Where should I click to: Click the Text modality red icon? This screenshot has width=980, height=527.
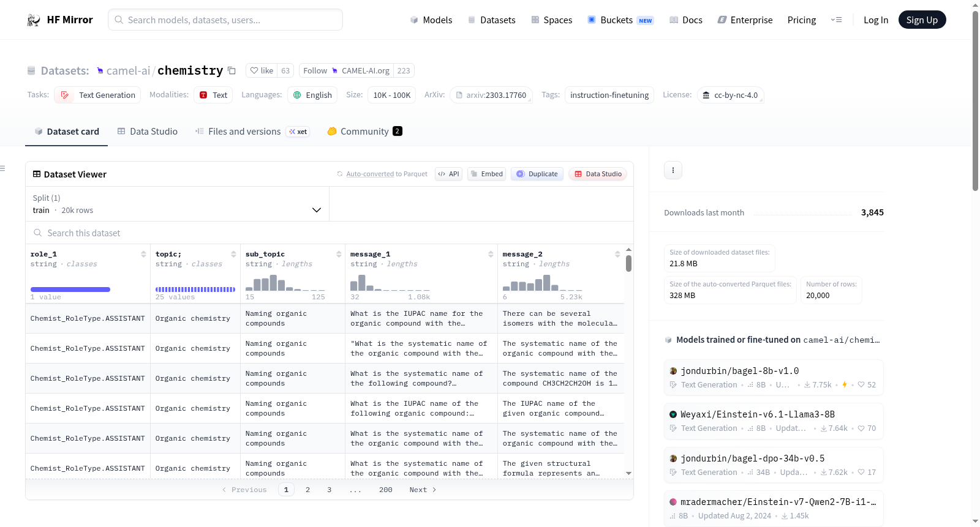203,95
